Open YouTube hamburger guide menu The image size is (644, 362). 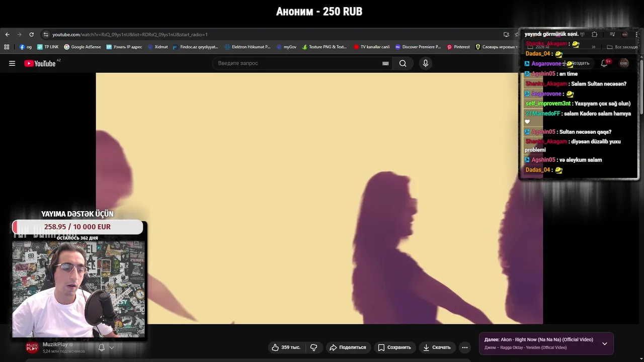[x=12, y=63]
